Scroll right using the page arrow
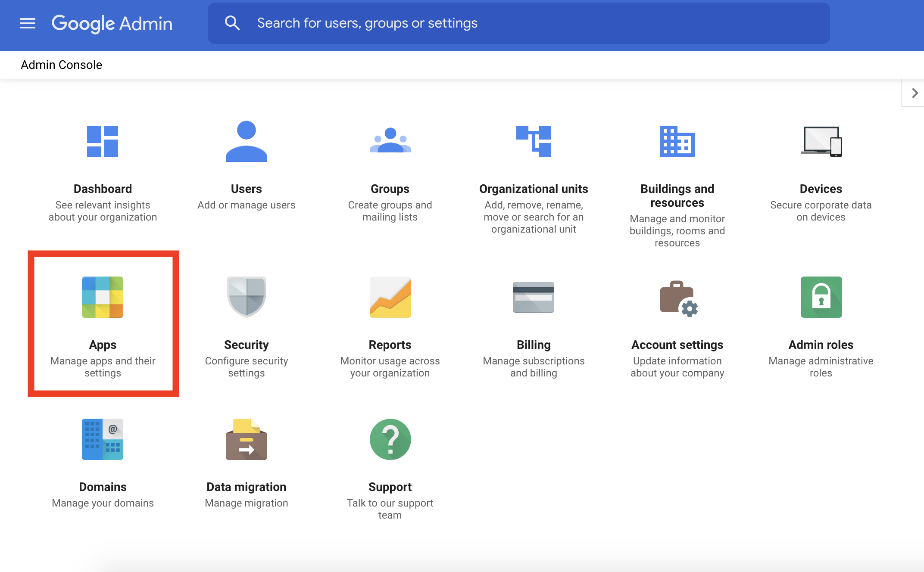 [x=914, y=94]
